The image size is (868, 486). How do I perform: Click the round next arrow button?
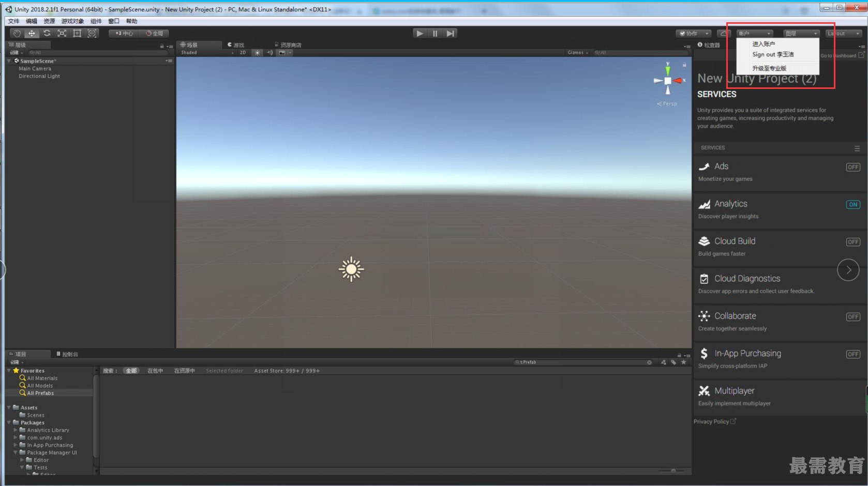pyautogui.click(x=848, y=270)
